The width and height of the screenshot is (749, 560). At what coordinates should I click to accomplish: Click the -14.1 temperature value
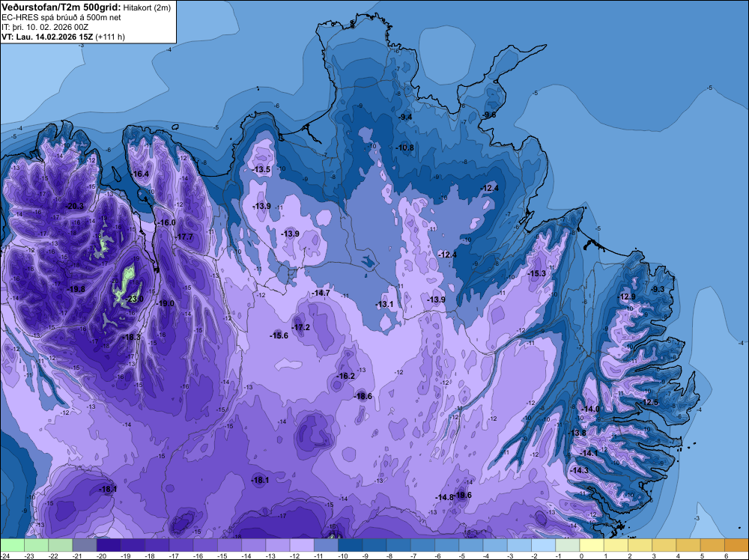pos(589,453)
